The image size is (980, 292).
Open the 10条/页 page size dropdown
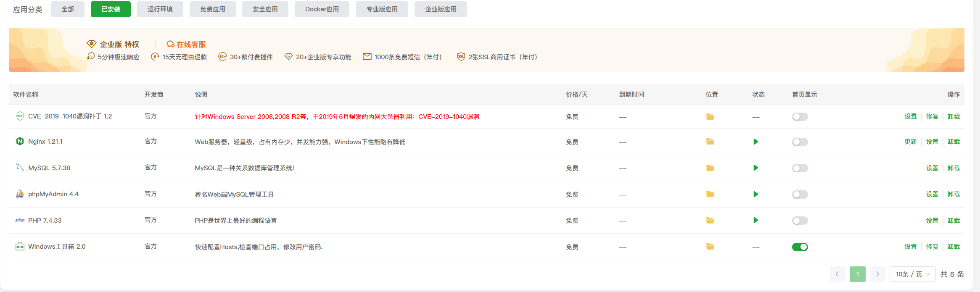pos(912,274)
